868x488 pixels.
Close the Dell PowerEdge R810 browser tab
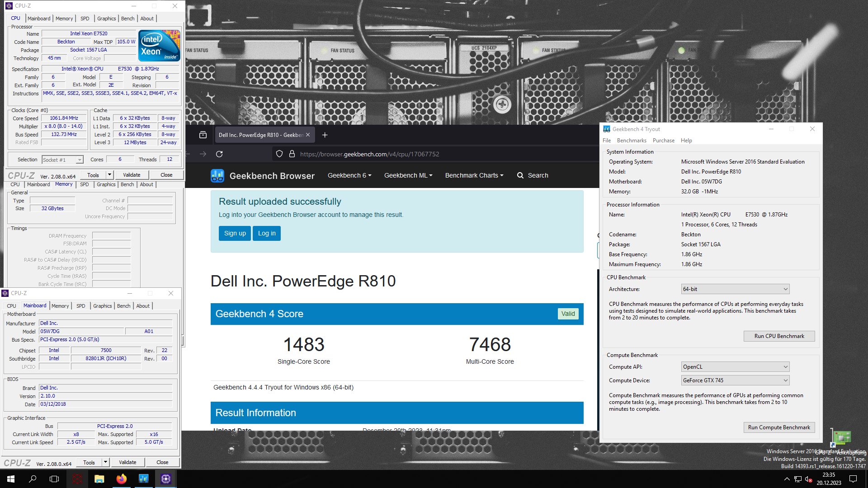click(308, 135)
